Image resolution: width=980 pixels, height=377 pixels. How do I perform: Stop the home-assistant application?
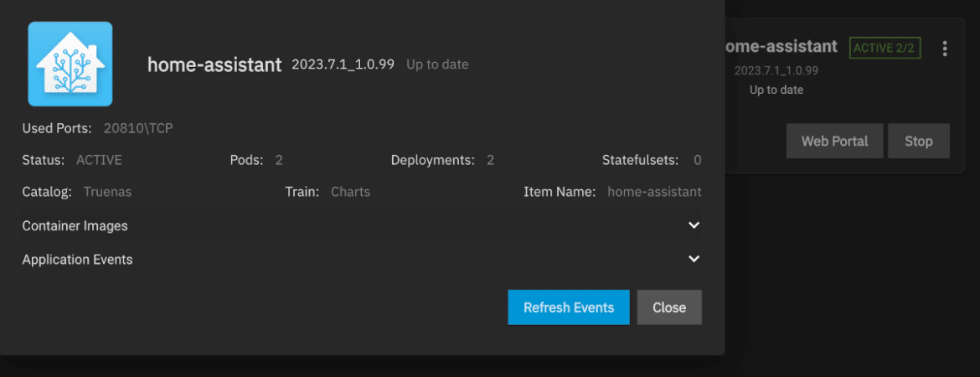[918, 141]
